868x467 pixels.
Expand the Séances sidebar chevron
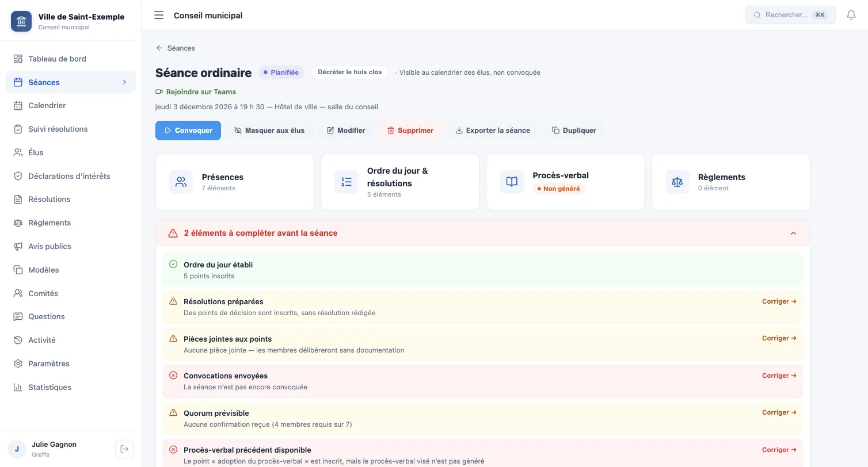pyautogui.click(x=124, y=82)
